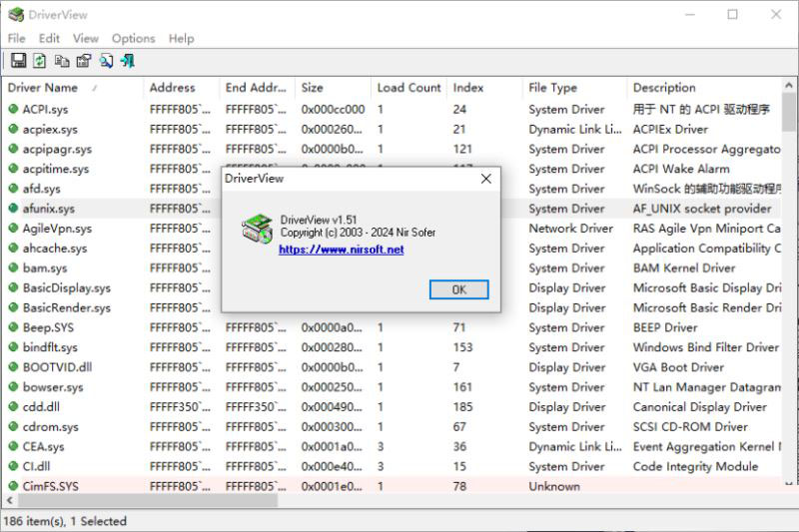Viewport: 799px width, 532px height.
Task: Select the Beep.SYS driver name
Action: coord(48,327)
